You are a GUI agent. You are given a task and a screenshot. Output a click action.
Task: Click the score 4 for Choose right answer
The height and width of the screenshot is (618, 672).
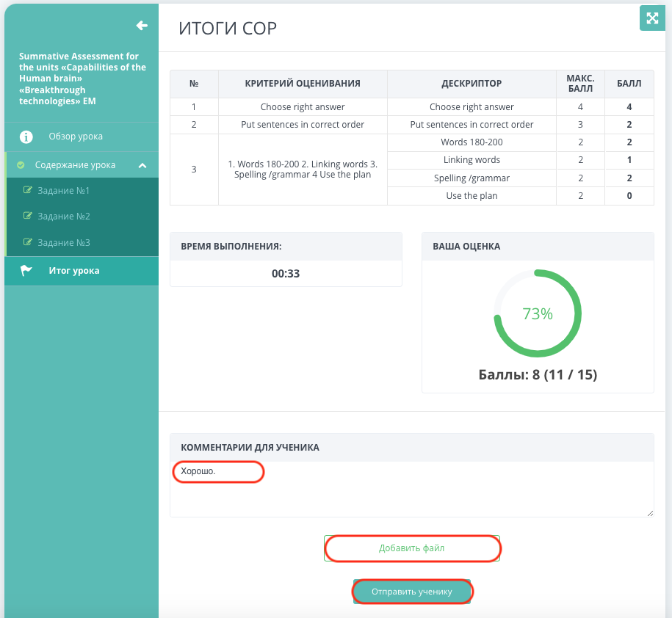pyautogui.click(x=629, y=107)
